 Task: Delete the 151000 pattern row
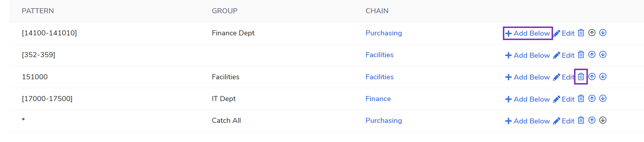(581, 77)
